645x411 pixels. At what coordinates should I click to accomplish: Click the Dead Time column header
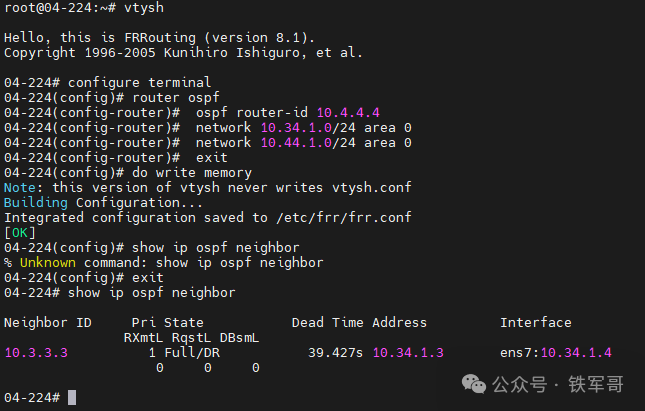[328, 322]
